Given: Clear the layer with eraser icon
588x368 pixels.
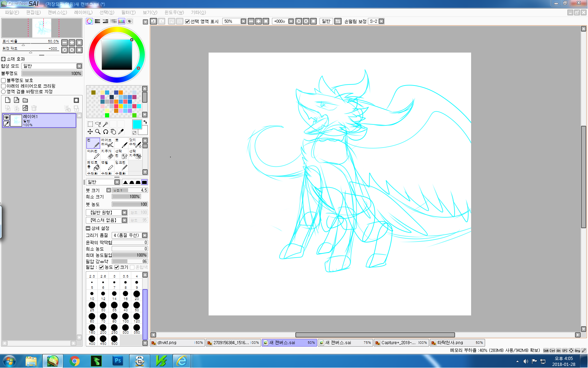Looking at the screenshot, I should pyautogui.click(x=25, y=108).
